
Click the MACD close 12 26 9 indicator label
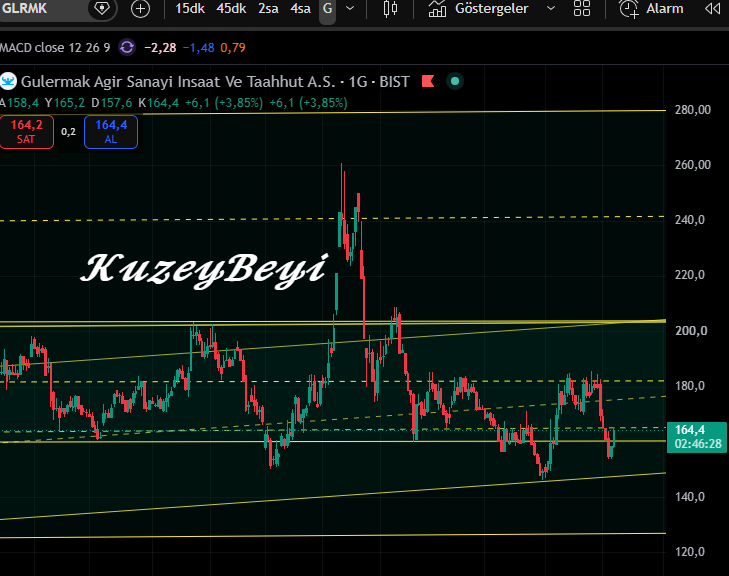click(55, 48)
